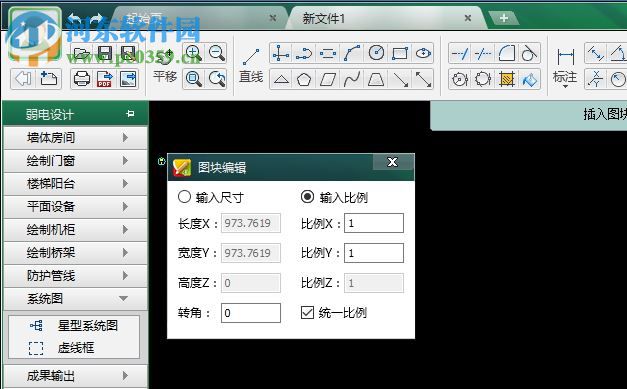Screen dimensions: 627x389
Task: Export drawing as image icon
Action: click(x=128, y=79)
